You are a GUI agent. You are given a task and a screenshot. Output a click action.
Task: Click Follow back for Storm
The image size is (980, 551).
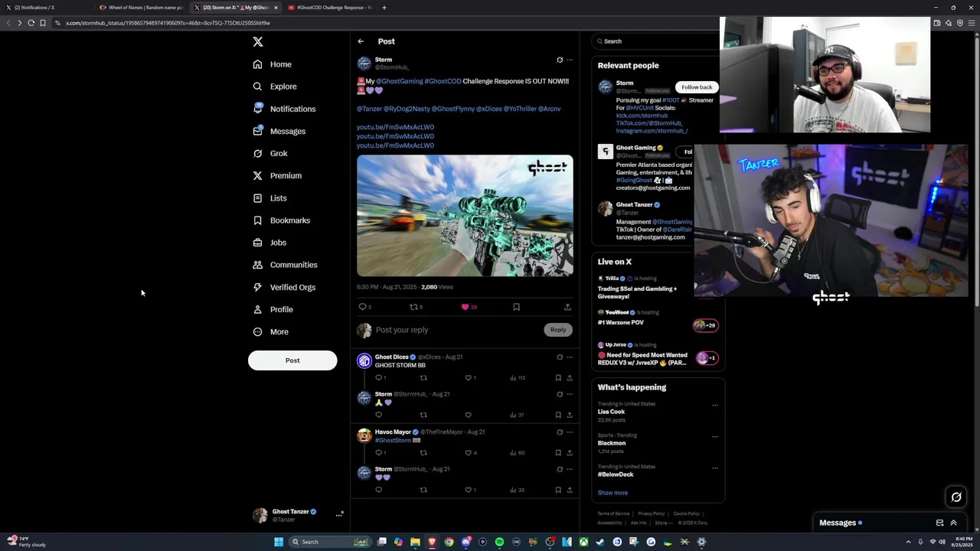coord(697,87)
